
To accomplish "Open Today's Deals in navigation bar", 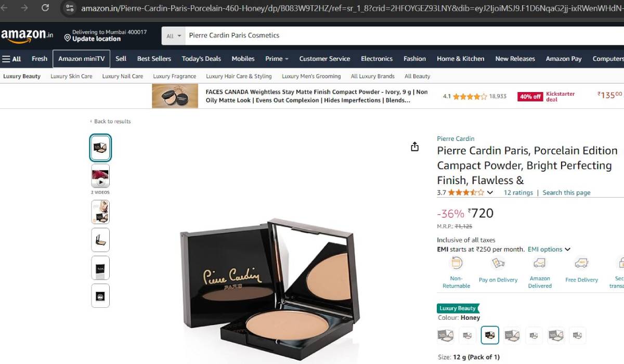I will pyautogui.click(x=201, y=59).
